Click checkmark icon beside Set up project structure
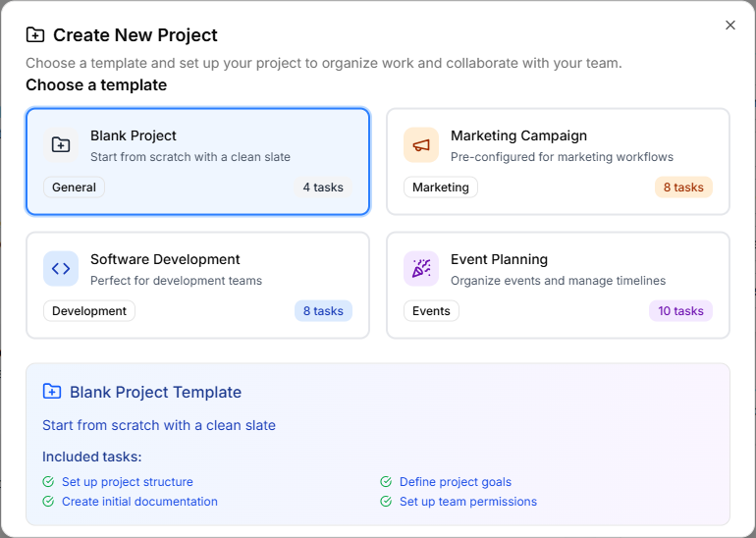This screenshot has width=756, height=538. point(48,482)
